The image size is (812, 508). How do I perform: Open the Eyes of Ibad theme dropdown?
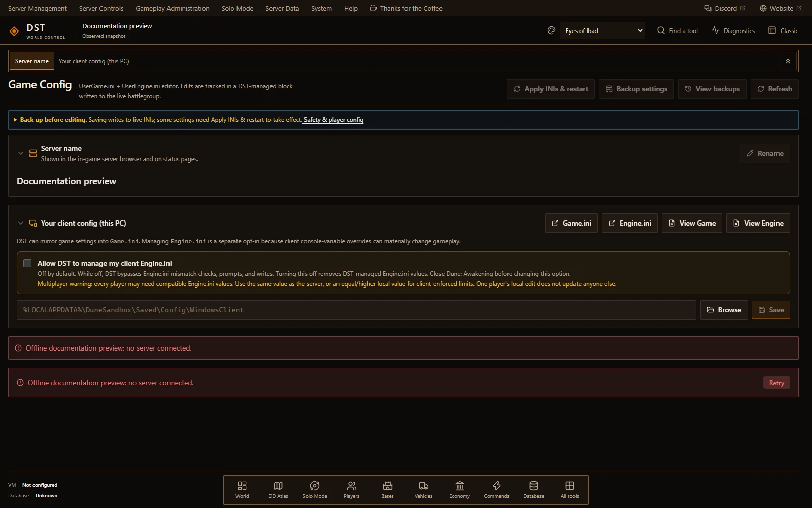tap(602, 30)
